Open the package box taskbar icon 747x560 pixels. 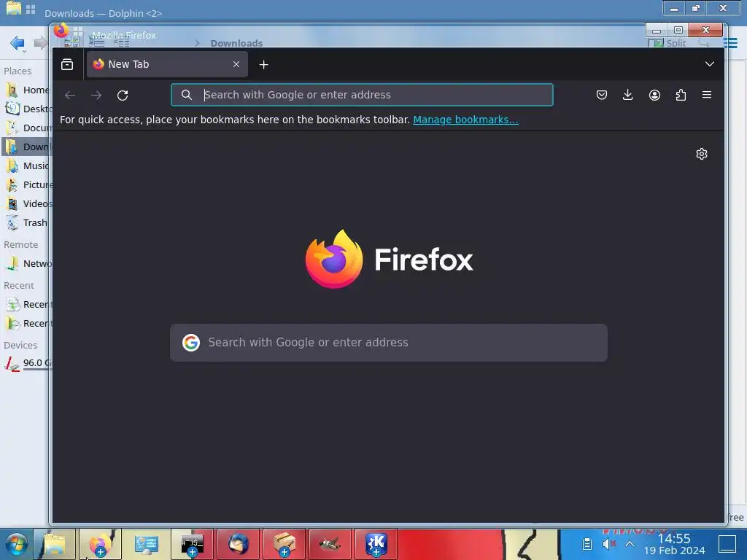tap(285, 544)
